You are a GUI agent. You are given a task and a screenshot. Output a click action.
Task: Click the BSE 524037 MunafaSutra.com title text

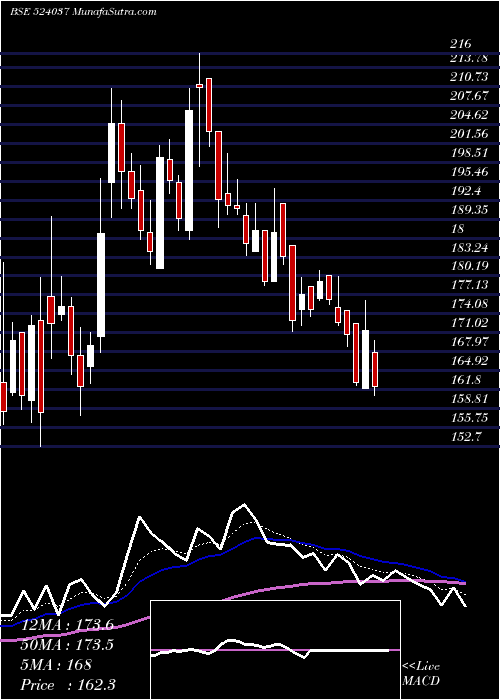coord(83,12)
